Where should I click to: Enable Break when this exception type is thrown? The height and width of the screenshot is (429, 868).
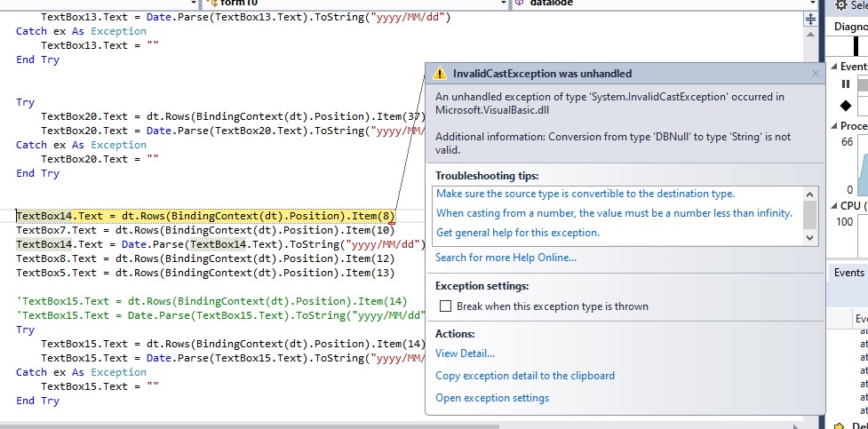[x=447, y=306]
